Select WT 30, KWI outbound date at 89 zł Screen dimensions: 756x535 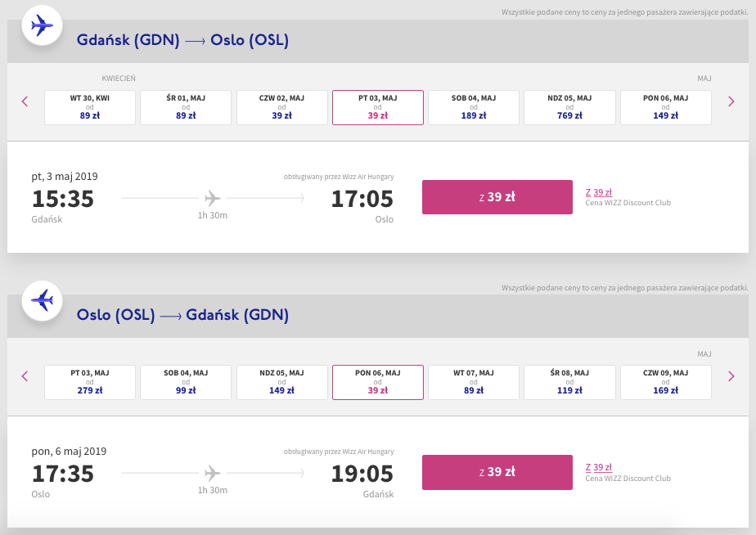(x=90, y=107)
